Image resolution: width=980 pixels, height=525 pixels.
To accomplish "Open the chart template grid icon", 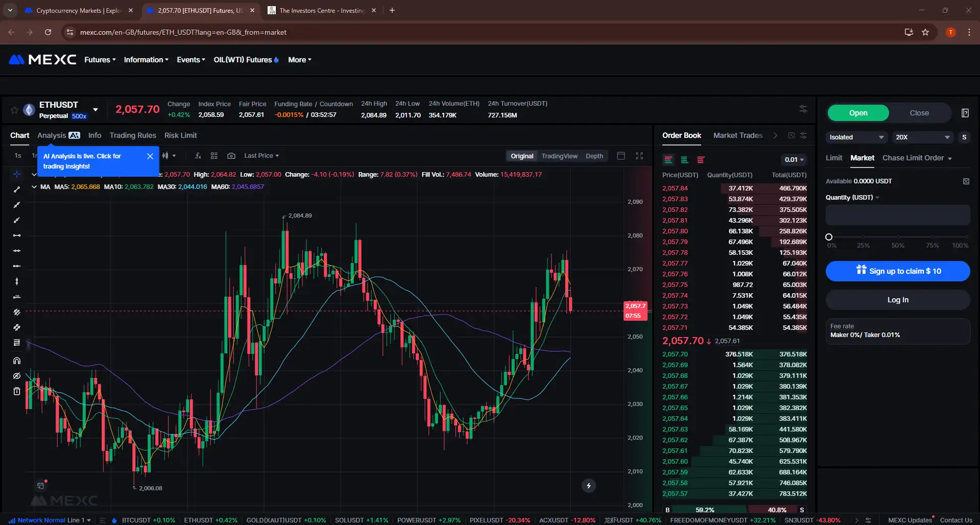I will coord(214,156).
